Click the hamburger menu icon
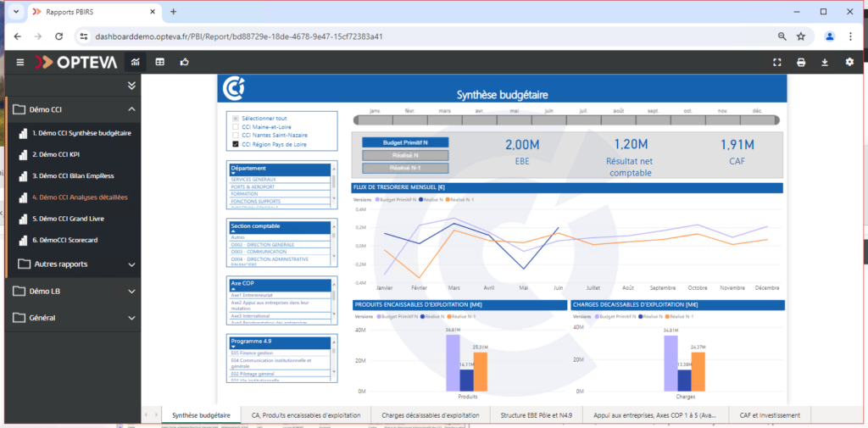Image resolution: width=868 pixels, height=428 pixels. pyautogui.click(x=20, y=62)
